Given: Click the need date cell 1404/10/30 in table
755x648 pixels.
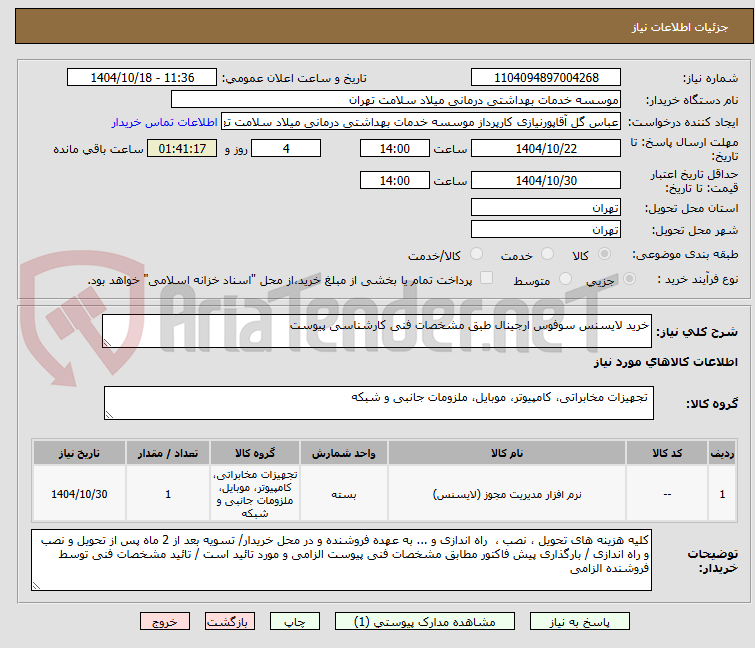Looking at the screenshot, I should click(79, 494).
